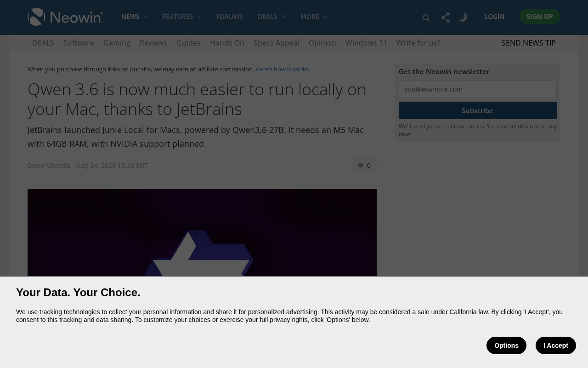Expand the News dropdown menu
The width and height of the screenshot is (588, 368).
tap(135, 17)
